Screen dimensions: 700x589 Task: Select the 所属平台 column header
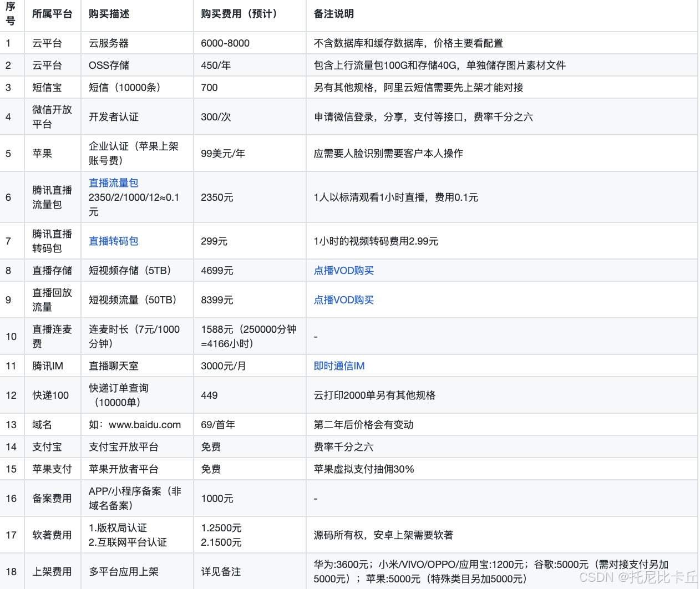click(x=52, y=14)
